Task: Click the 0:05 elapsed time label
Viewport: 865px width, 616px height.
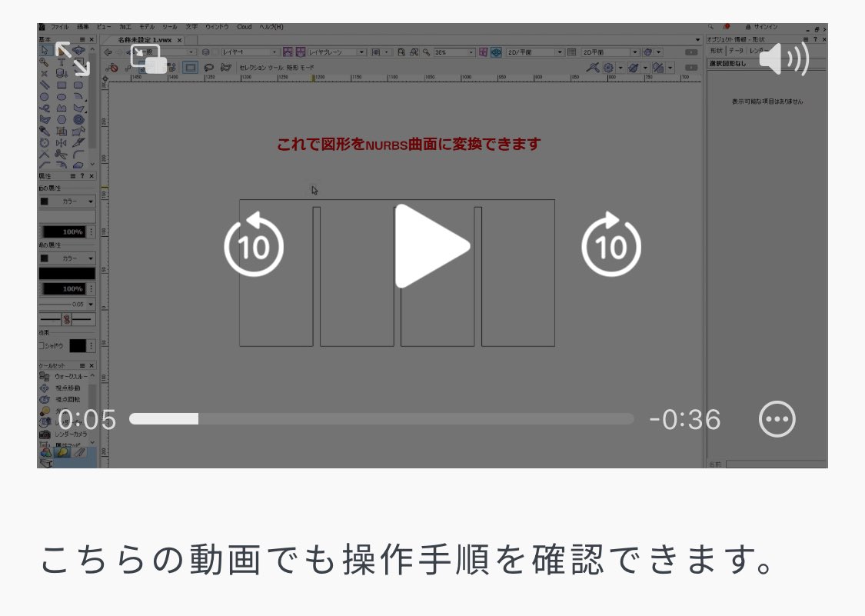Action: (x=87, y=419)
